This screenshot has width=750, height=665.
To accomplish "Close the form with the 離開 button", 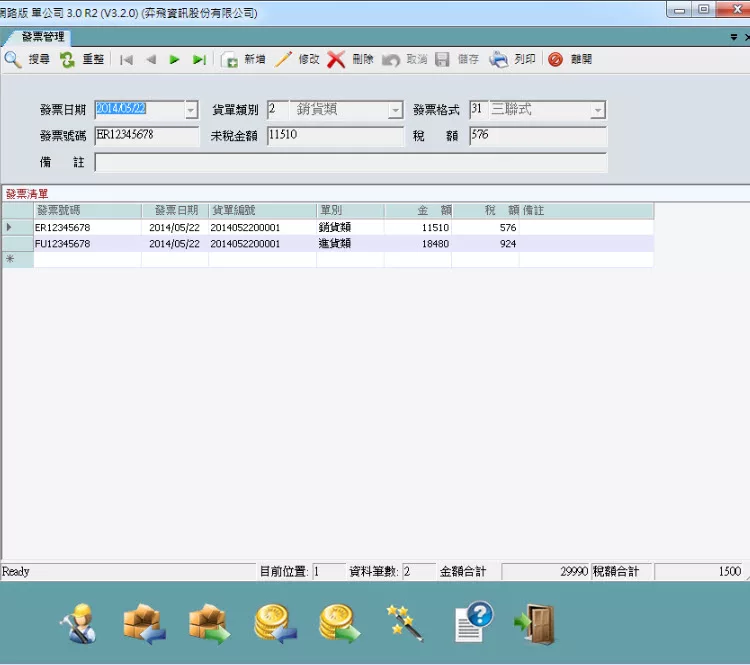I will (569, 60).
